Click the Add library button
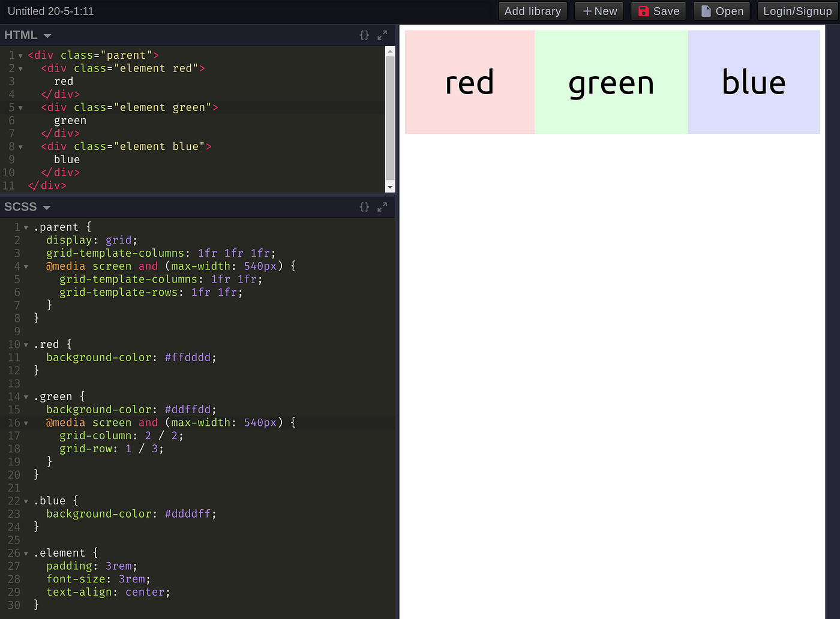Viewport: 840px width, 619px height. pos(533,11)
